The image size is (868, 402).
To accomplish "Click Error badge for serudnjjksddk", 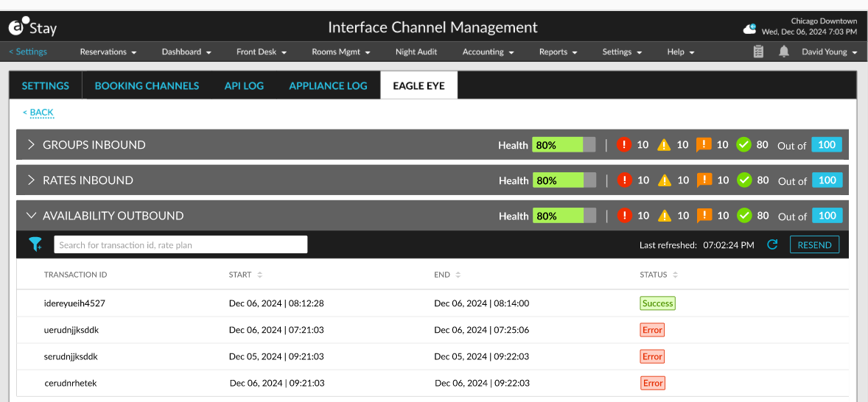I will 652,356.
